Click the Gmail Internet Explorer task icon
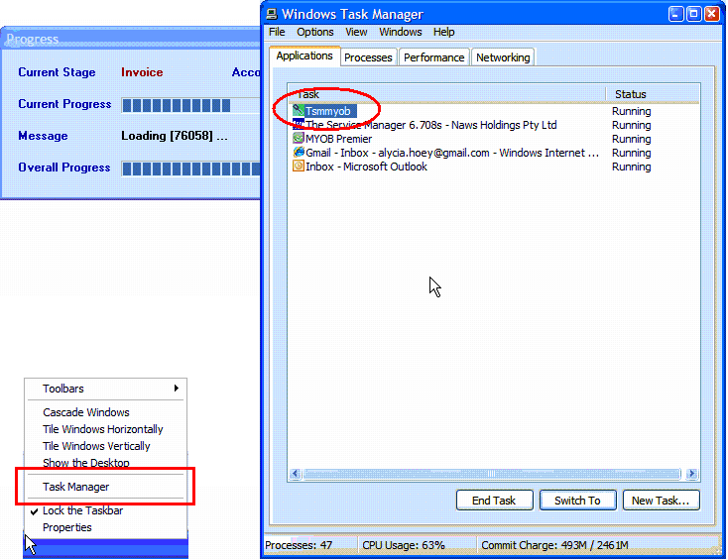 [x=299, y=153]
